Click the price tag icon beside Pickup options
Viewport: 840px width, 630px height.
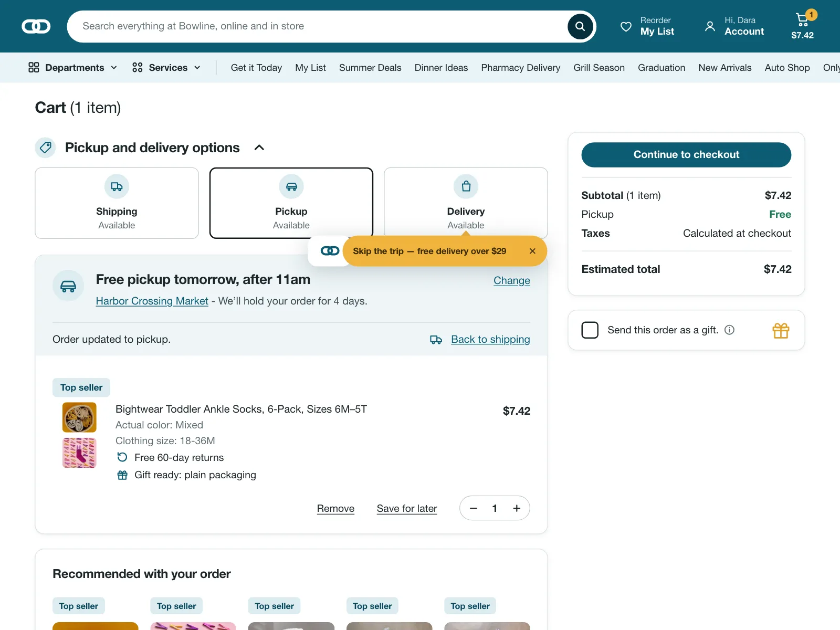(46, 148)
